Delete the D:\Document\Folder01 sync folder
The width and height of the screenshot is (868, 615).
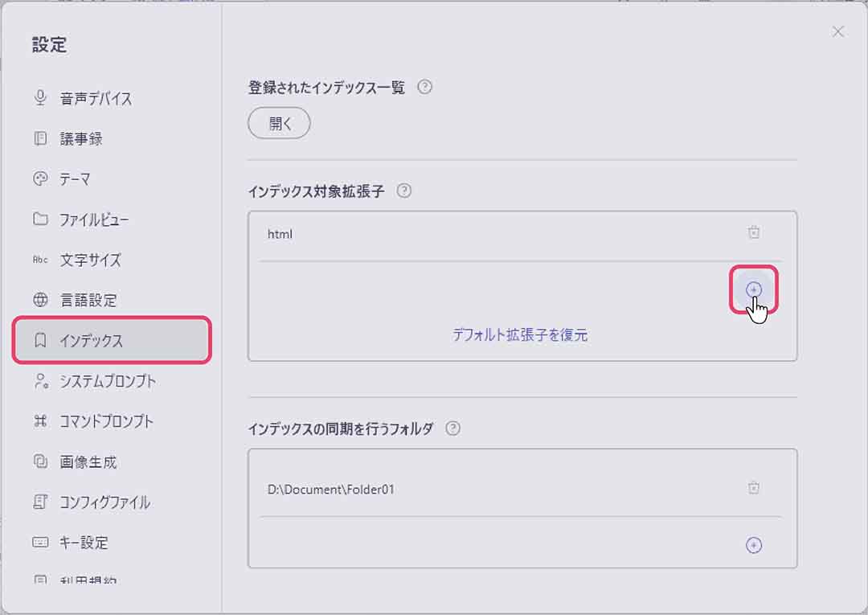[754, 488]
